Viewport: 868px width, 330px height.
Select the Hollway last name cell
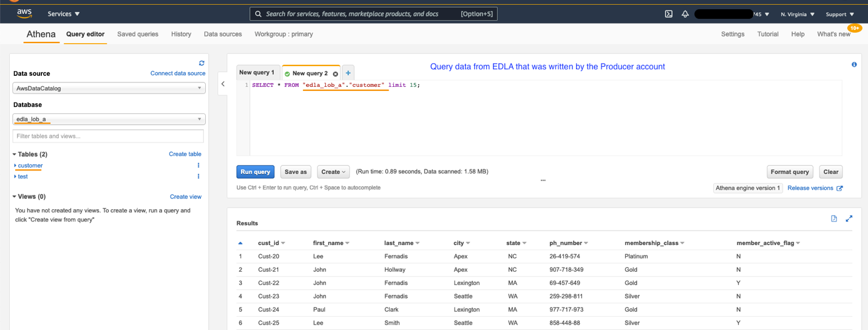click(395, 270)
